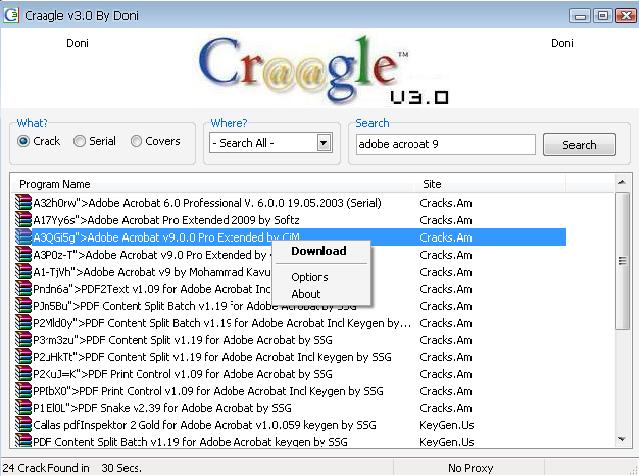Close the Craagle window
Screen dimensions: 639x476
(625, 16)
